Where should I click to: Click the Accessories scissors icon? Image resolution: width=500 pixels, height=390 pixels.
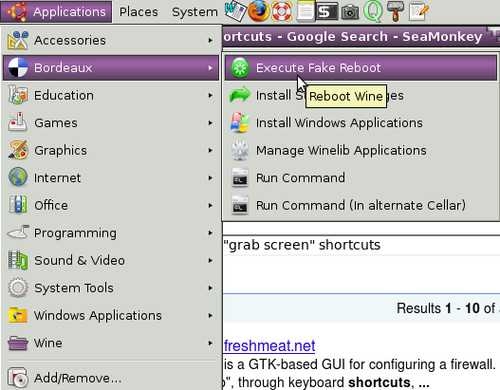tap(18, 40)
